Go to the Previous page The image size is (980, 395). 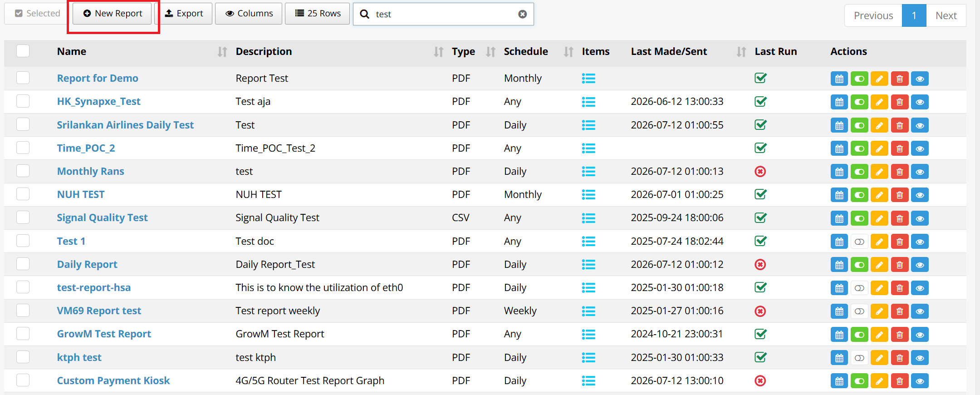pos(873,15)
